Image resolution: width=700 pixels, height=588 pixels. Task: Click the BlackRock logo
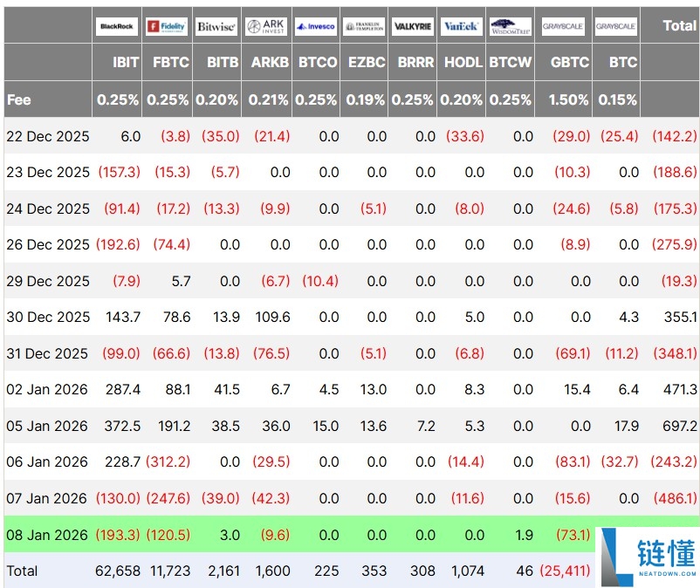[117, 26]
